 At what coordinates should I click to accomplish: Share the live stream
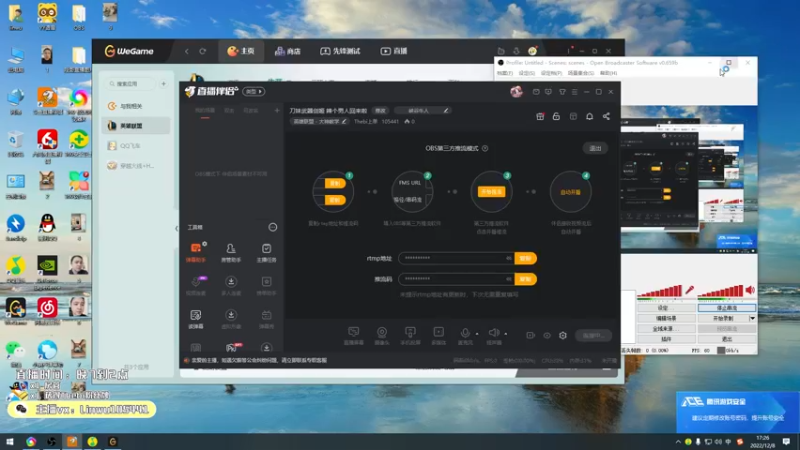pyautogui.click(x=606, y=116)
